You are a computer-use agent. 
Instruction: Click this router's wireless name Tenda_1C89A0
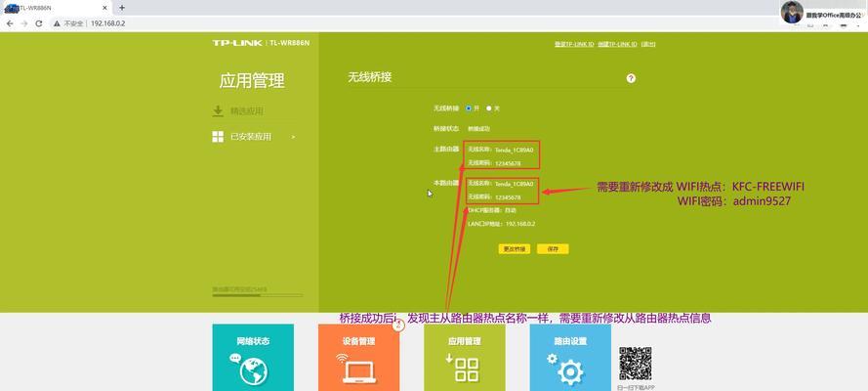[x=514, y=184]
